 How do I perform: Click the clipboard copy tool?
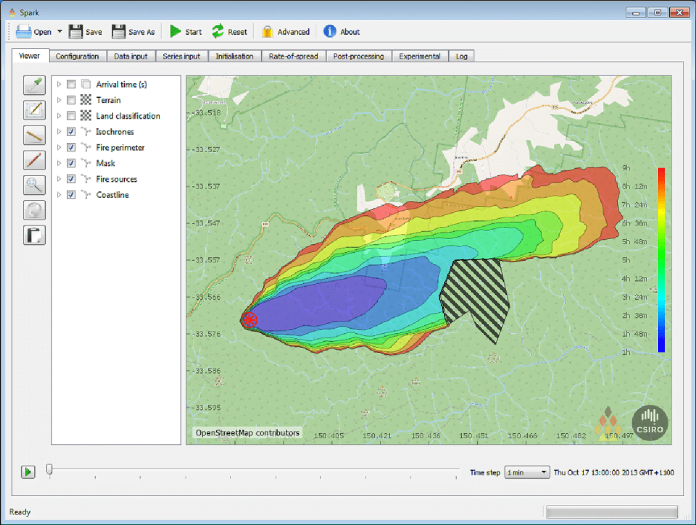coord(35,235)
